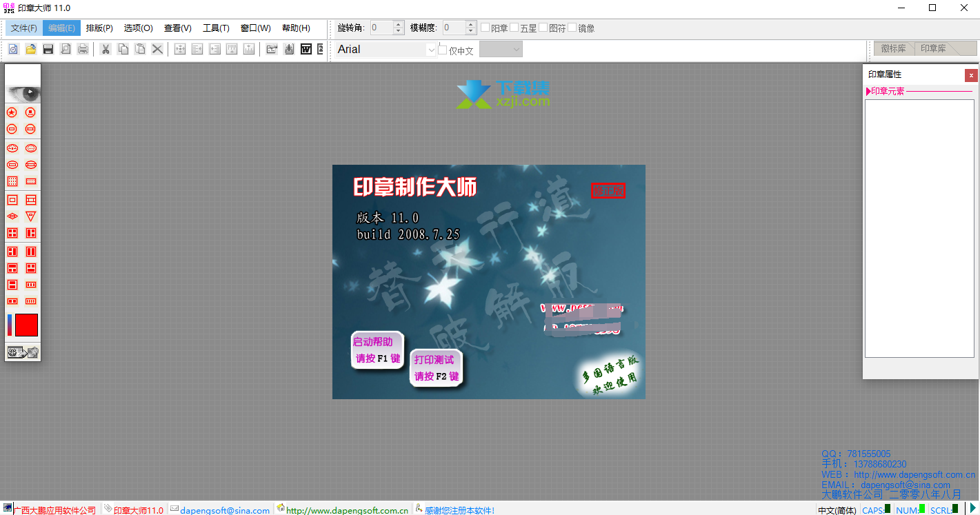
Task: Click 印章大师11.0 in the status bar
Action: (139, 510)
